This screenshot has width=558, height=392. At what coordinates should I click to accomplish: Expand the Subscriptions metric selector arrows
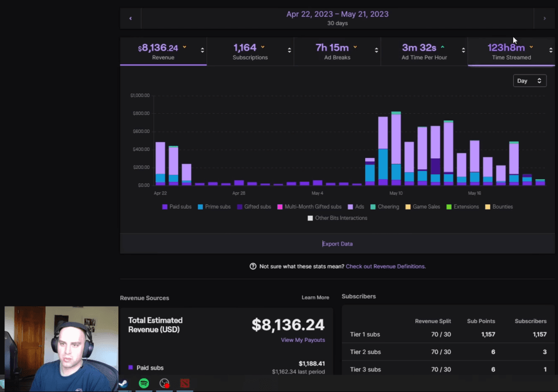(289, 50)
